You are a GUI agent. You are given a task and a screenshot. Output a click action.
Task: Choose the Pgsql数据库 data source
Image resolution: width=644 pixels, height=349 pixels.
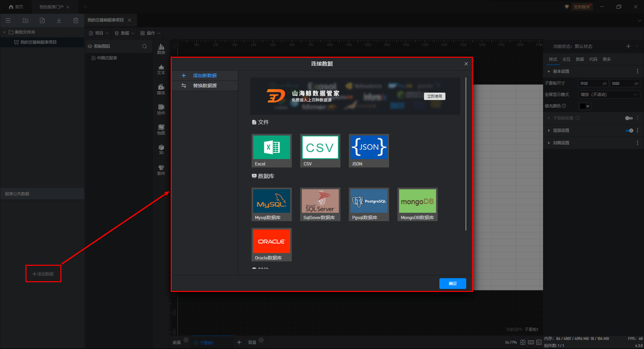(369, 204)
